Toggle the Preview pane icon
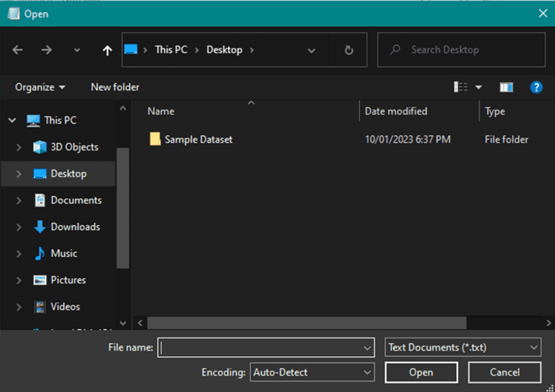The height and width of the screenshot is (392, 555). pos(506,87)
